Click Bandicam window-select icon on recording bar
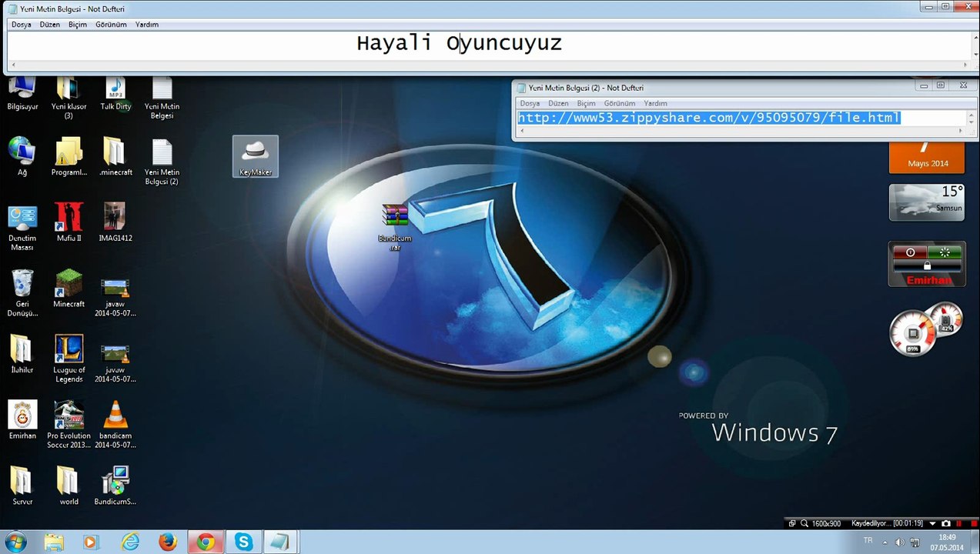Image resolution: width=980 pixels, height=554 pixels. (792, 523)
